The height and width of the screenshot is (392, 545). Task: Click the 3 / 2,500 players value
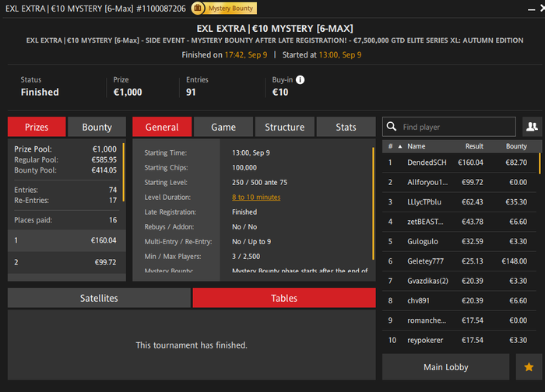coord(246,257)
